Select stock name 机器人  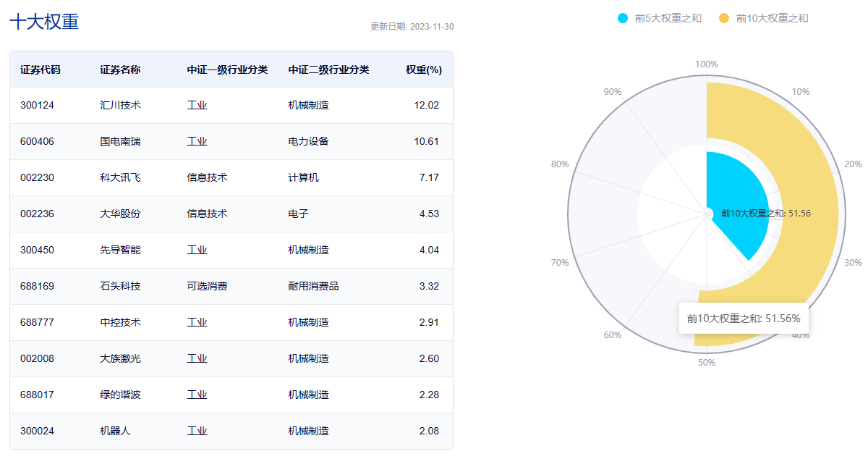pyautogui.click(x=115, y=431)
